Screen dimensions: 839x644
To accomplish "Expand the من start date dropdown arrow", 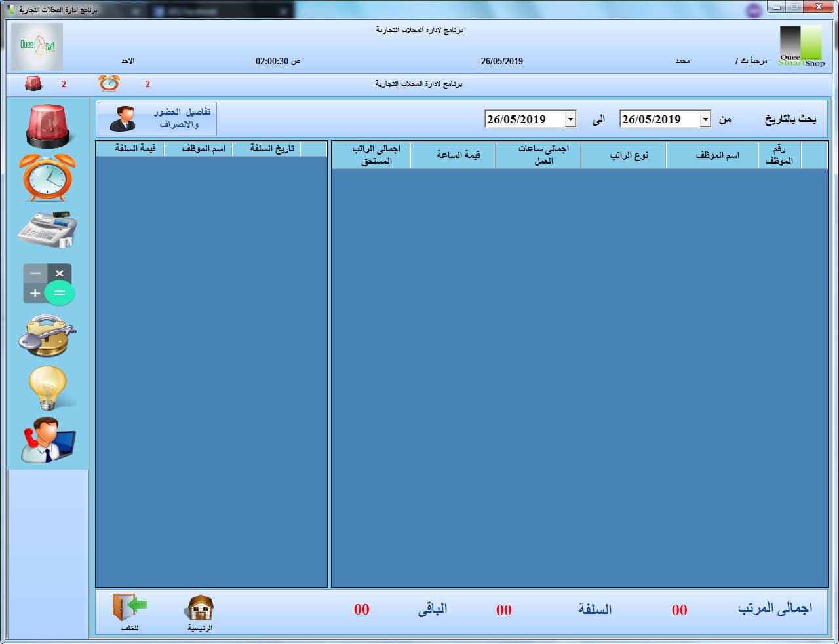I will [705, 119].
